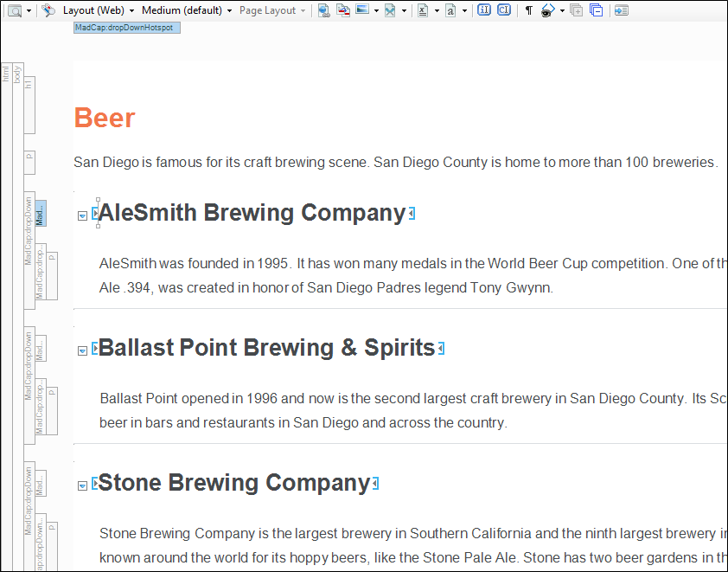Click the Insert Variable icon
Viewport: 728px width, 572px height.
pyautogui.click(x=423, y=10)
